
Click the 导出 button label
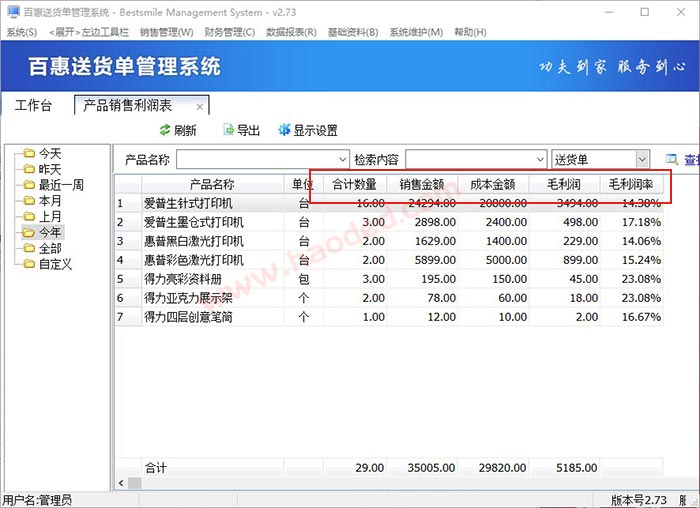(x=248, y=130)
